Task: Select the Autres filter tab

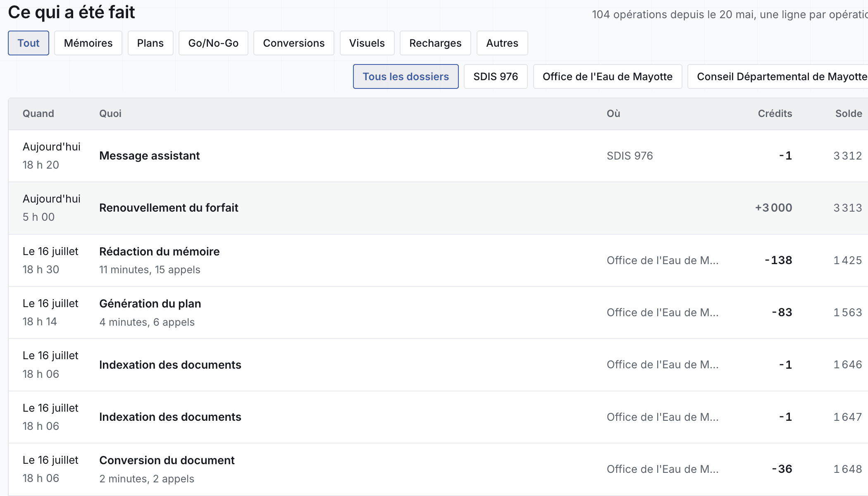Action: pos(502,43)
